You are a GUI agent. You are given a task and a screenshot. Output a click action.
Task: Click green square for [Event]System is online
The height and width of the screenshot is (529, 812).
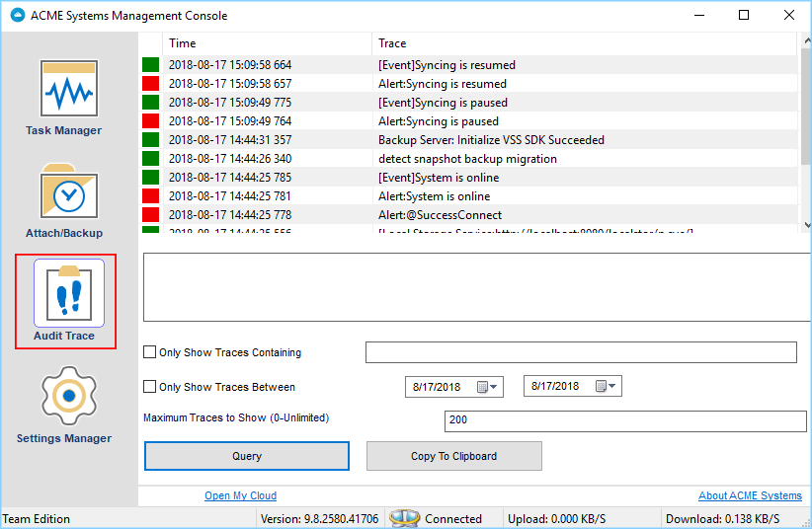pos(151,177)
